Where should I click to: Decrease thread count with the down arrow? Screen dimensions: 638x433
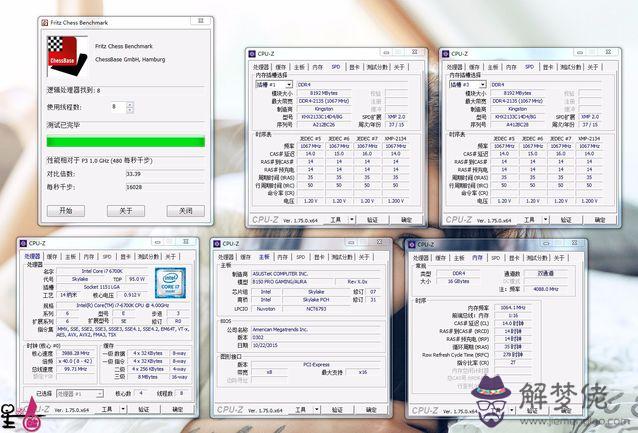[x=130, y=108]
